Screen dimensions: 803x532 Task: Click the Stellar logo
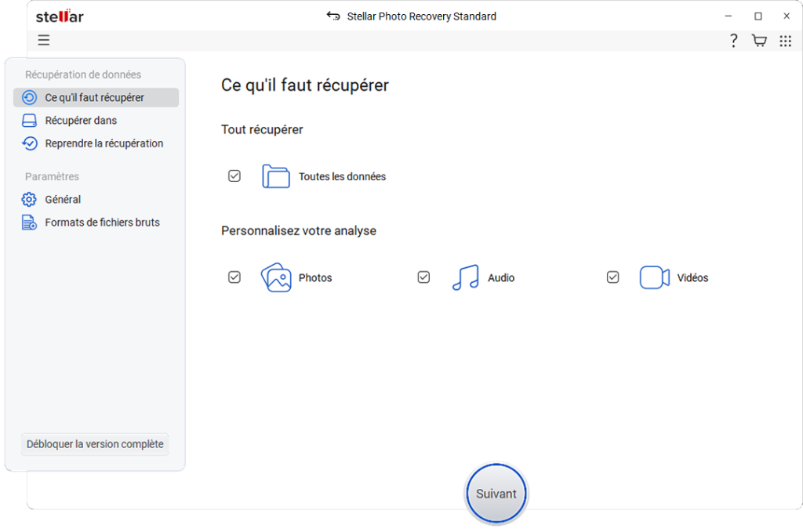pyautogui.click(x=60, y=16)
